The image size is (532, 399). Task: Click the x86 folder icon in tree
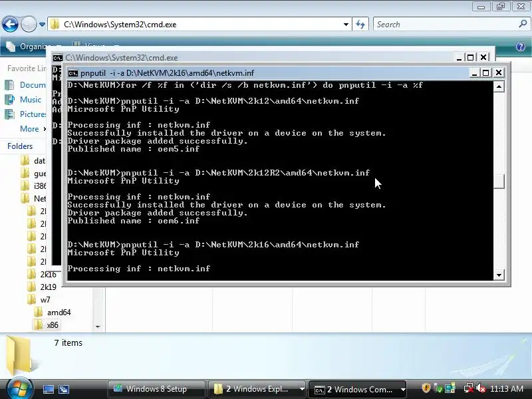(39, 325)
